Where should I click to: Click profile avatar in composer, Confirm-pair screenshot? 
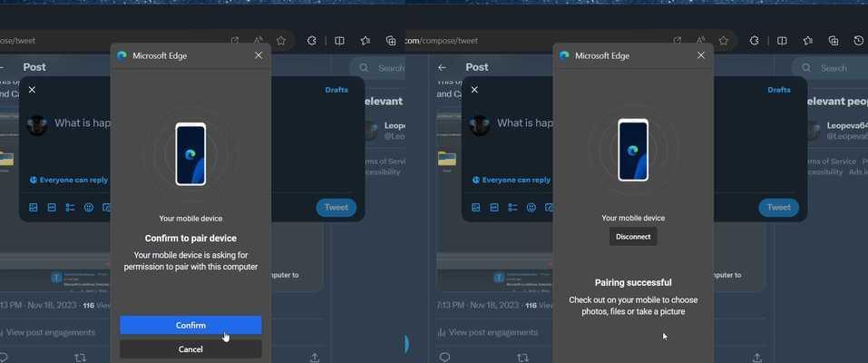tap(36, 125)
